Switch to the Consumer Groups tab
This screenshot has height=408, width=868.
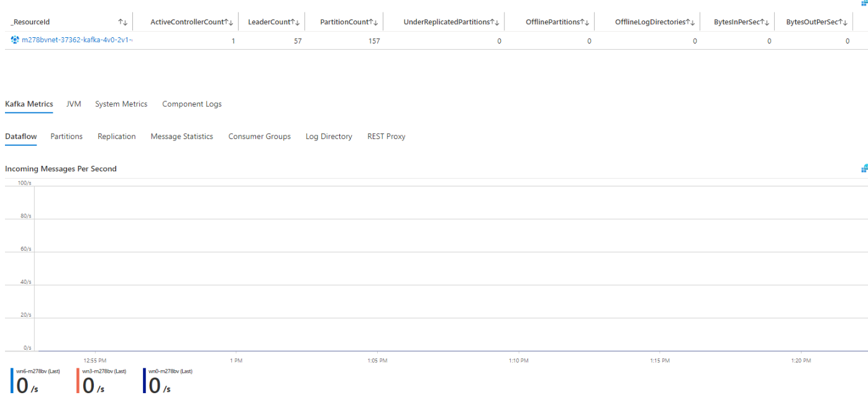click(259, 136)
